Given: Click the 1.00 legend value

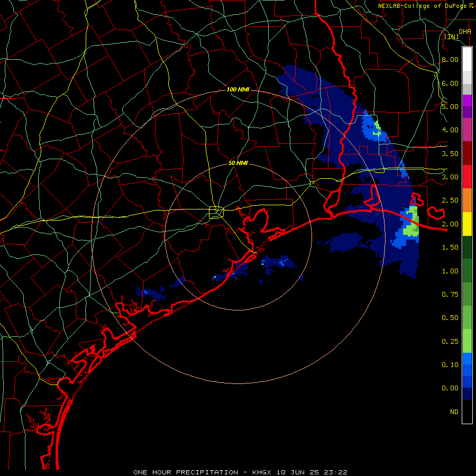Looking at the screenshot, I should coord(450,271).
